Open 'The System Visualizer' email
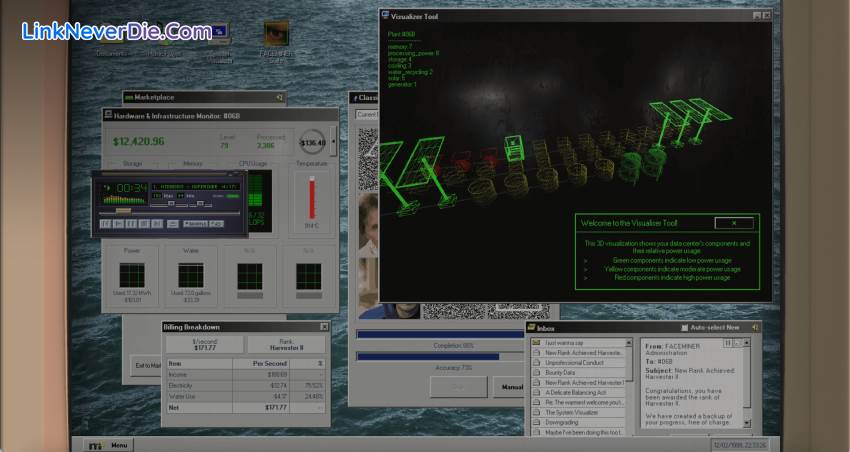The height and width of the screenshot is (452, 850). [x=577, y=412]
